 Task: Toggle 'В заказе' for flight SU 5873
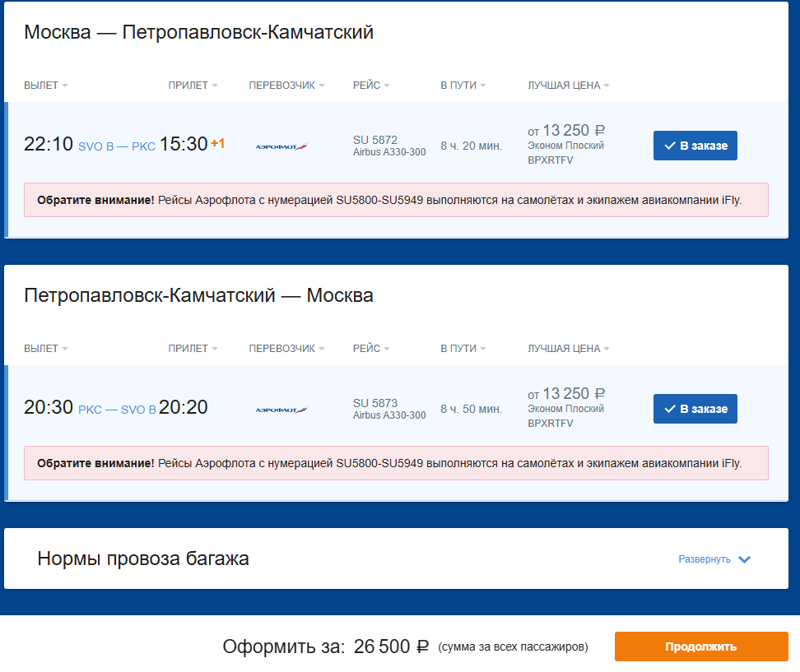(x=695, y=409)
